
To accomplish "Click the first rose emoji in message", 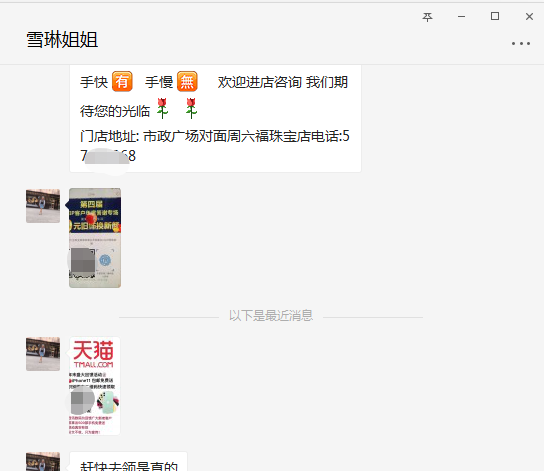I will click(162, 109).
